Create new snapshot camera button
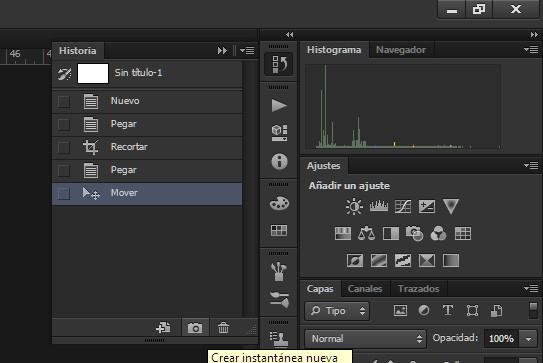Image resolution: width=543 pixels, height=363 pixels. point(195,328)
